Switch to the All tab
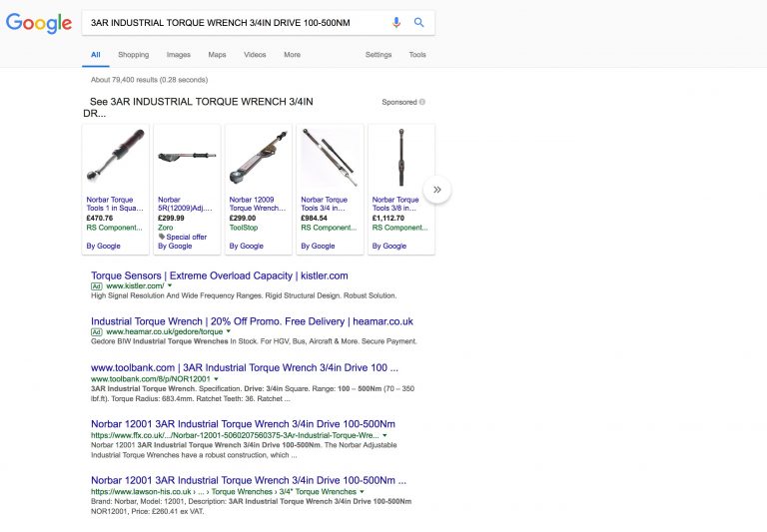767x532 pixels. [x=96, y=55]
